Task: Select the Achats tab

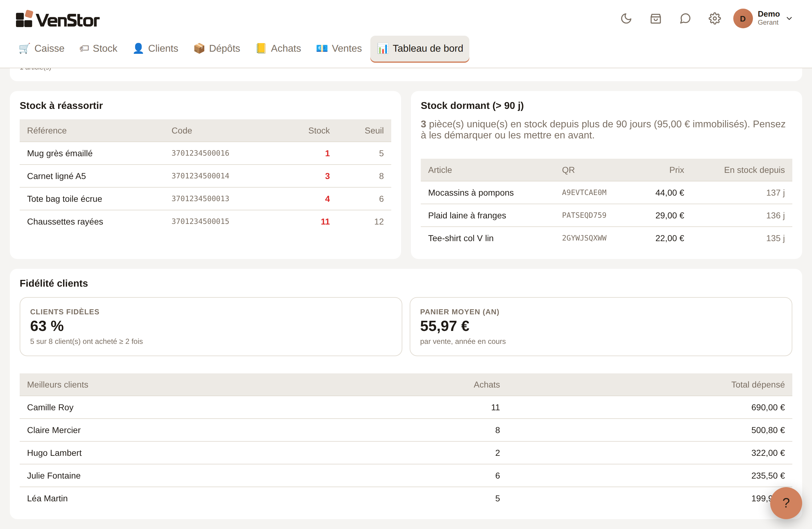Action: tap(278, 48)
